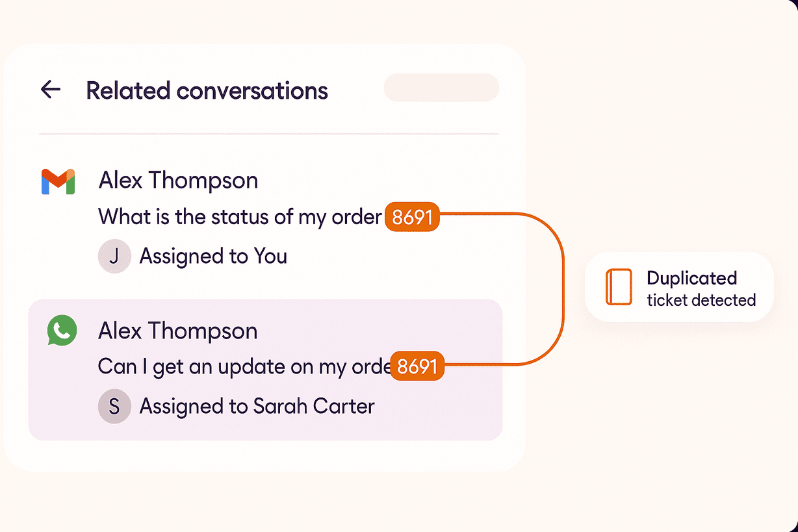This screenshot has height=532, width=798.
Task: Click the S assignee avatar
Action: pyautogui.click(x=114, y=407)
